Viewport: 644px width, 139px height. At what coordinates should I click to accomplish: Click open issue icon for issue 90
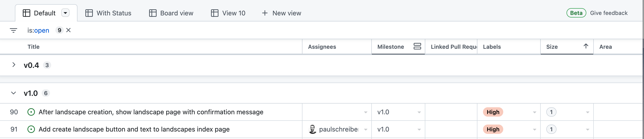[x=31, y=112]
